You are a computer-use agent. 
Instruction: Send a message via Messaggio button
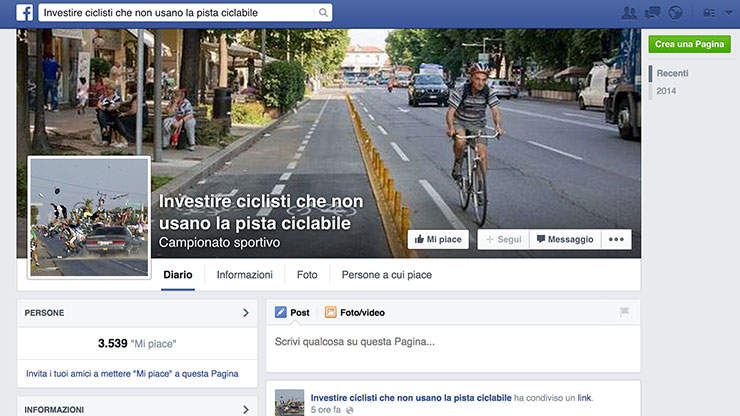point(565,239)
